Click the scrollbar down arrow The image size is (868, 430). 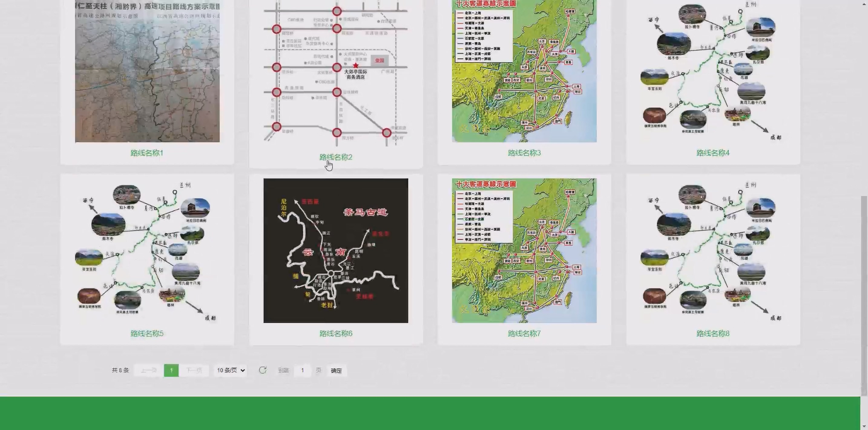864,426
